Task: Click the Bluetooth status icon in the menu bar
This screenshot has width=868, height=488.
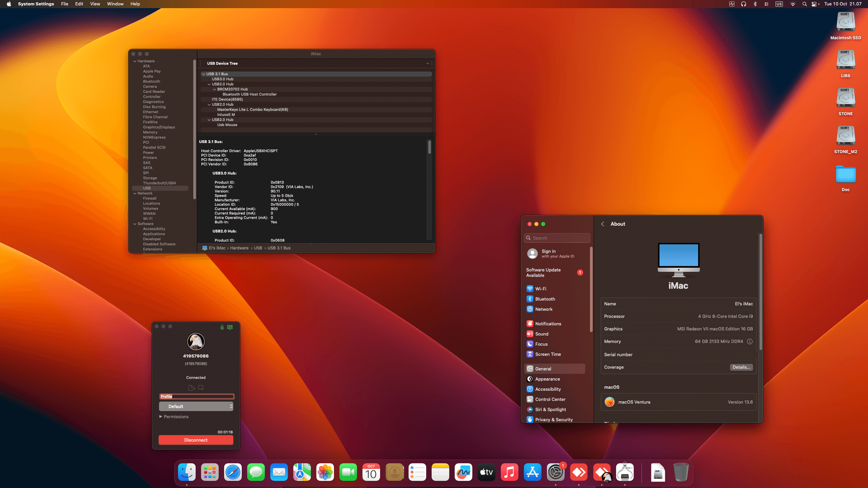Action: coord(754,4)
